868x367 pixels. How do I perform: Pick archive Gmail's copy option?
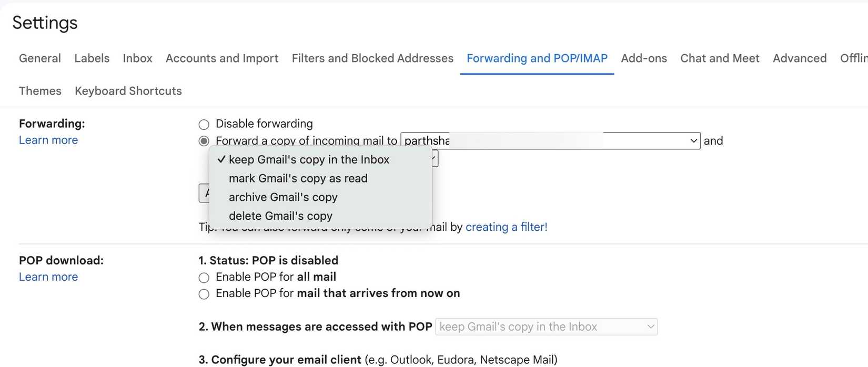283,198
